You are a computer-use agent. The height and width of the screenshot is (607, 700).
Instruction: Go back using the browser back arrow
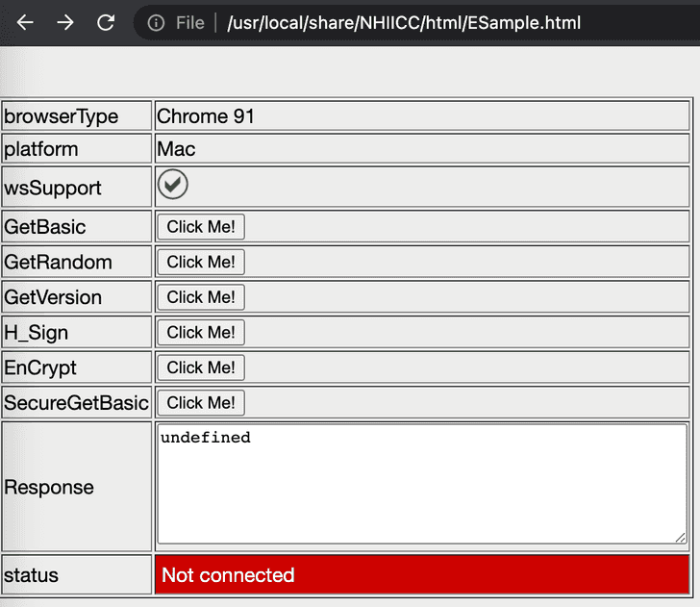coord(25,22)
